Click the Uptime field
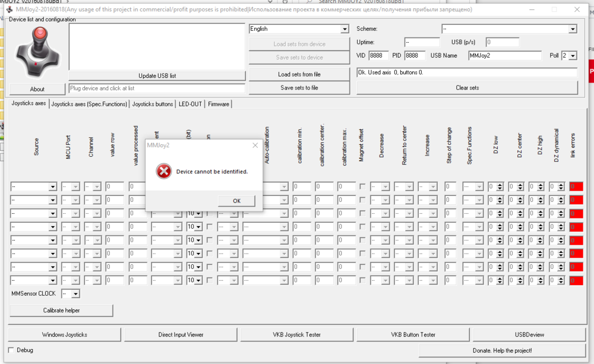This screenshot has height=364, width=594. (422, 42)
